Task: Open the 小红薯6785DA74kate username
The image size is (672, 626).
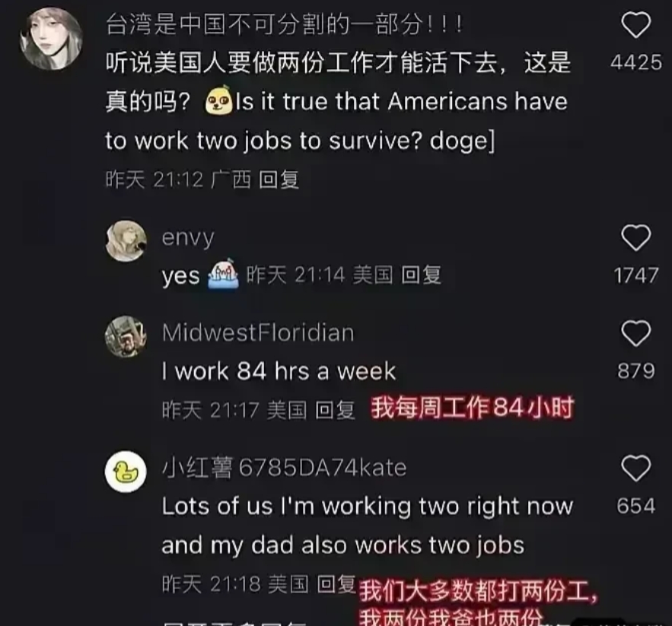Action: pos(284,468)
